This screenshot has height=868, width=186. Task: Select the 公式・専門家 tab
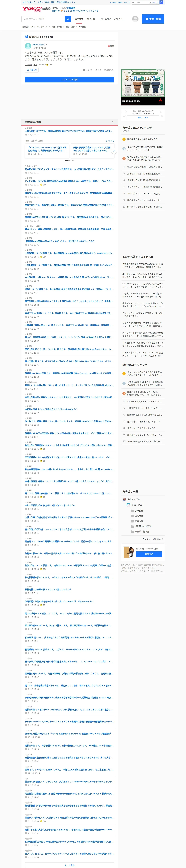click(105, 19)
